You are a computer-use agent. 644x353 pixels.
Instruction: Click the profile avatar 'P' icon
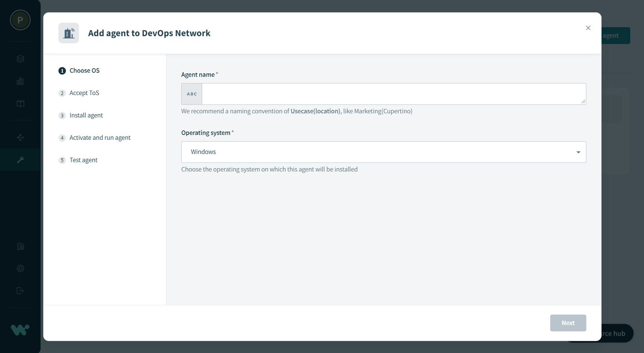click(x=20, y=20)
